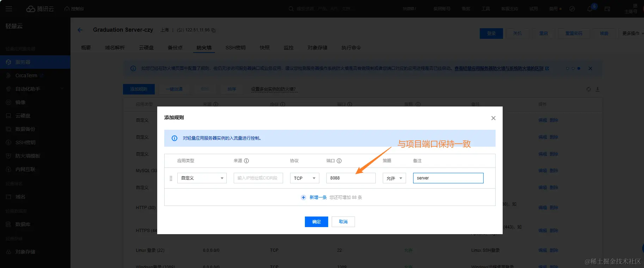This screenshot has width=644, height=268.
Task: Open the notification bell
Action: tap(590, 9)
